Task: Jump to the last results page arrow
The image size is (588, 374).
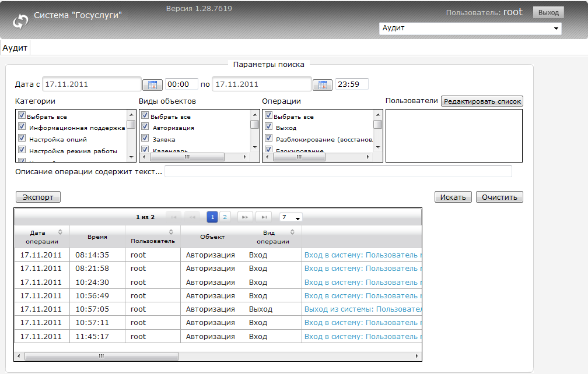Action: [264, 217]
